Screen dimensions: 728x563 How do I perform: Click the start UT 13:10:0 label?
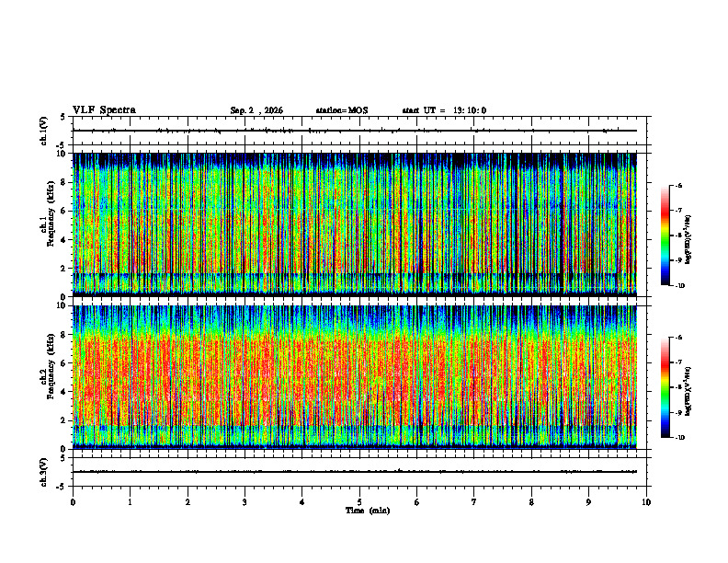[444, 110]
